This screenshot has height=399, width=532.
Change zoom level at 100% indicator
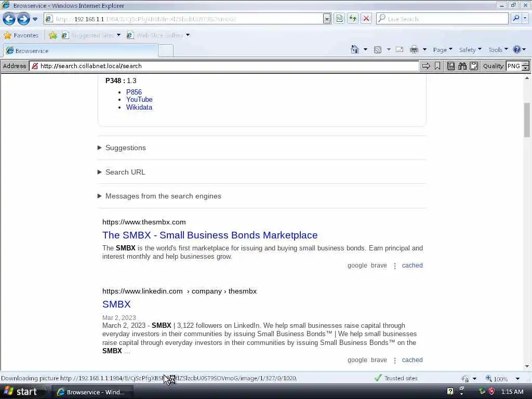497,378
